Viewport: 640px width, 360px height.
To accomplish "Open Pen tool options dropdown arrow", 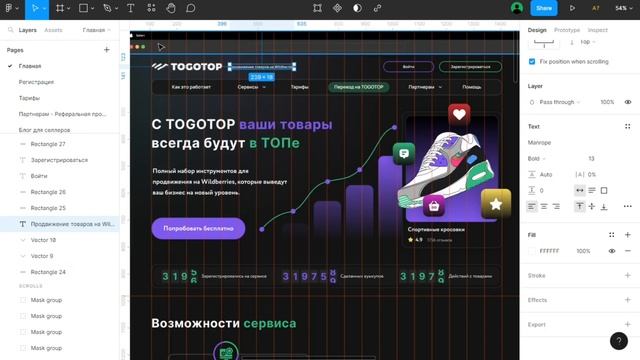I will pos(116,9).
